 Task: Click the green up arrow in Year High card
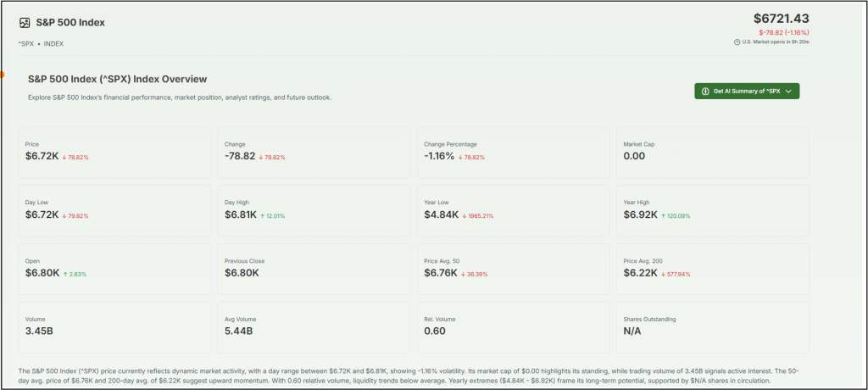click(x=664, y=215)
